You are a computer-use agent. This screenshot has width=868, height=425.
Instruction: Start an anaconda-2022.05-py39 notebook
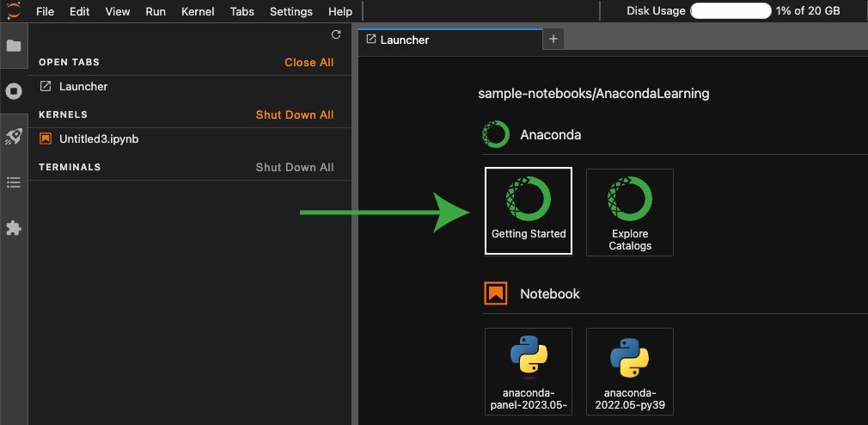point(630,372)
